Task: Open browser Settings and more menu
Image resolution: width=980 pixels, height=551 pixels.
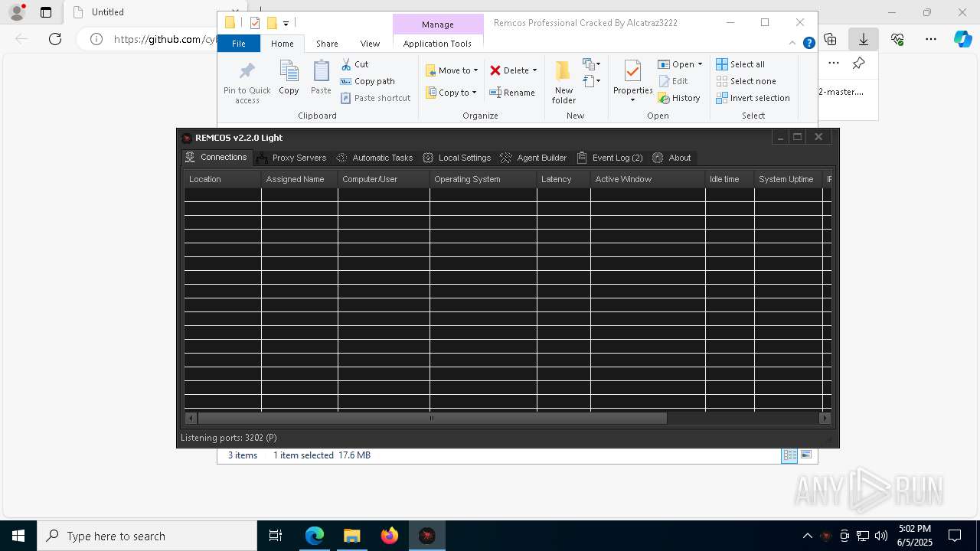Action: [931, 39]
